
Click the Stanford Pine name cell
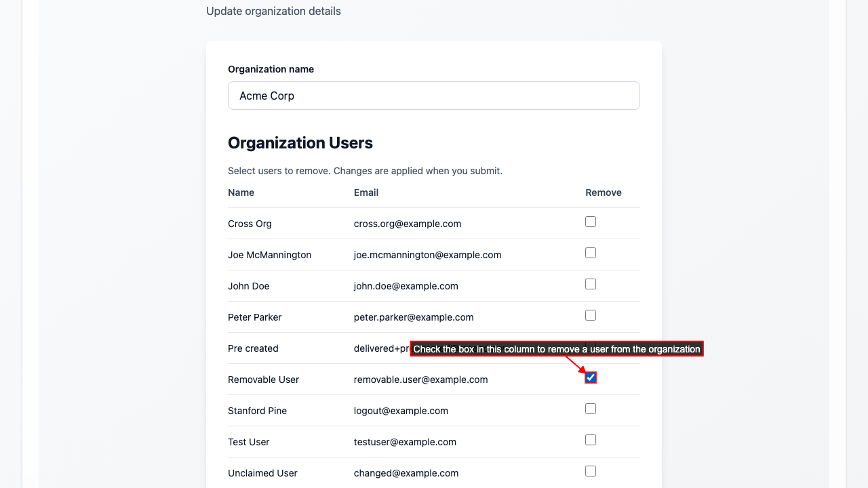[x=257, y=411]
